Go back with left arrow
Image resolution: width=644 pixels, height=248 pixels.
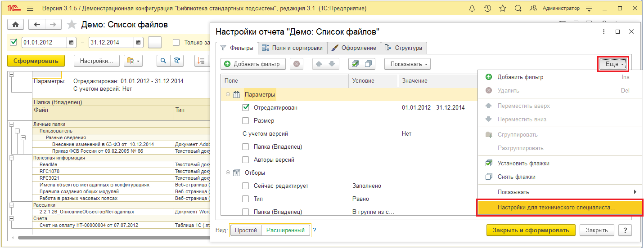(x=37, y=25)
